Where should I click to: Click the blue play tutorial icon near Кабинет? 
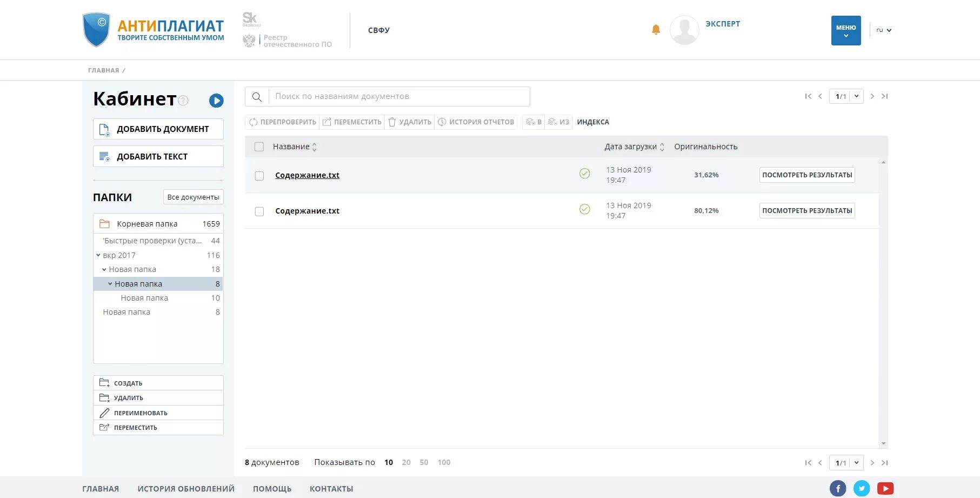click(x=216, y=100)
